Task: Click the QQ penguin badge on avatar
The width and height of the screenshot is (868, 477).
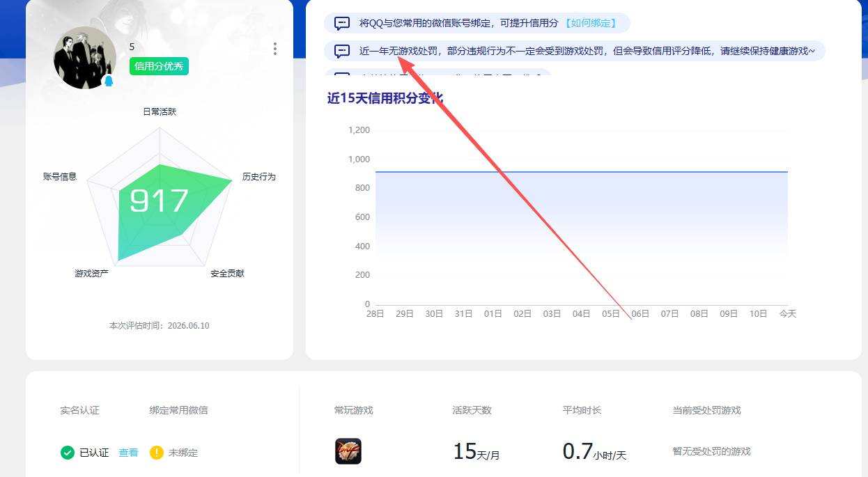Action: [109, 81]
